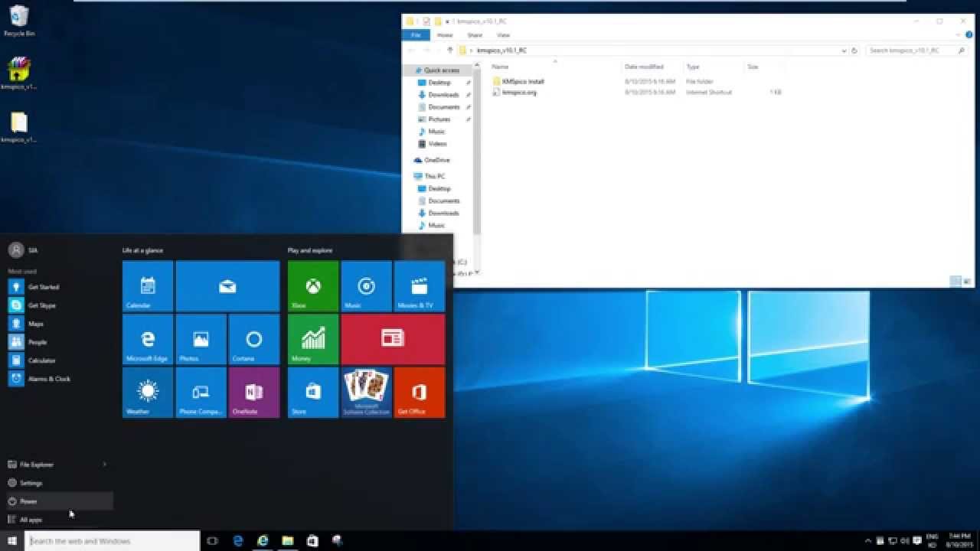Focus the Search the web and Windows box
The height and width of the screenshot is (551, 980).
pos(113,541)
